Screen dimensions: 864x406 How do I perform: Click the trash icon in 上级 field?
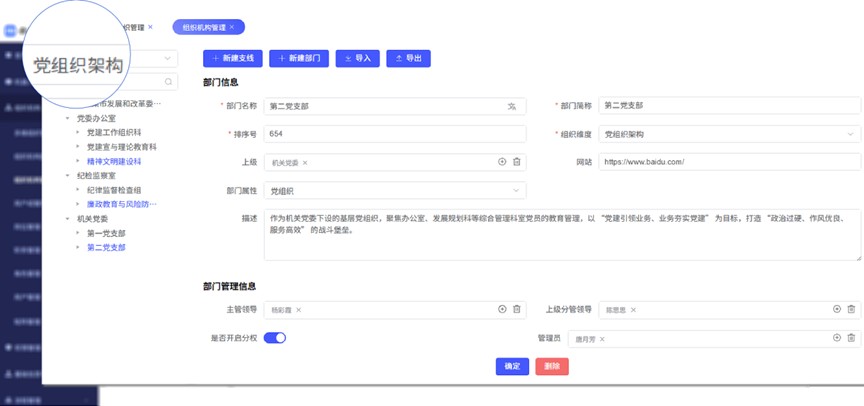pos(517,162)
